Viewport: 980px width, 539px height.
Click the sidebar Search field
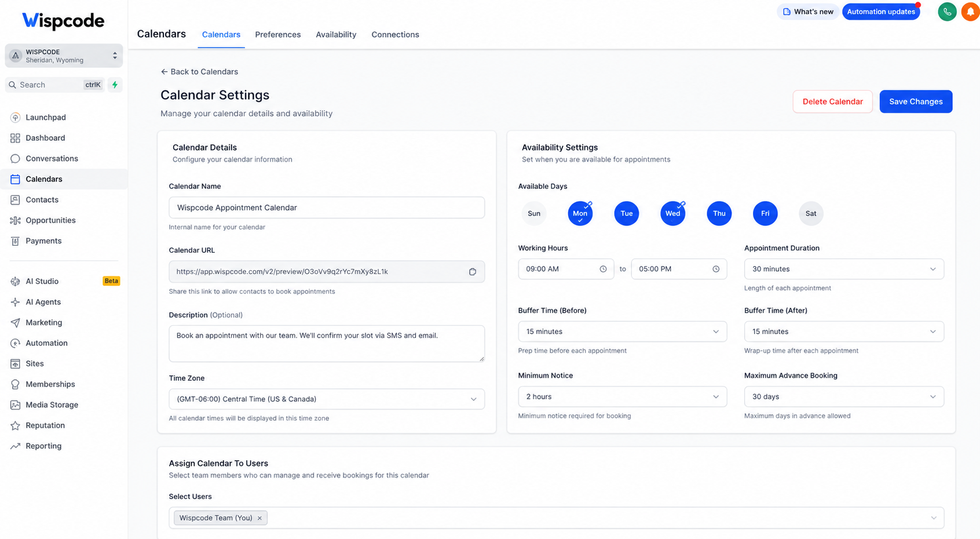(x=55, y=85)
